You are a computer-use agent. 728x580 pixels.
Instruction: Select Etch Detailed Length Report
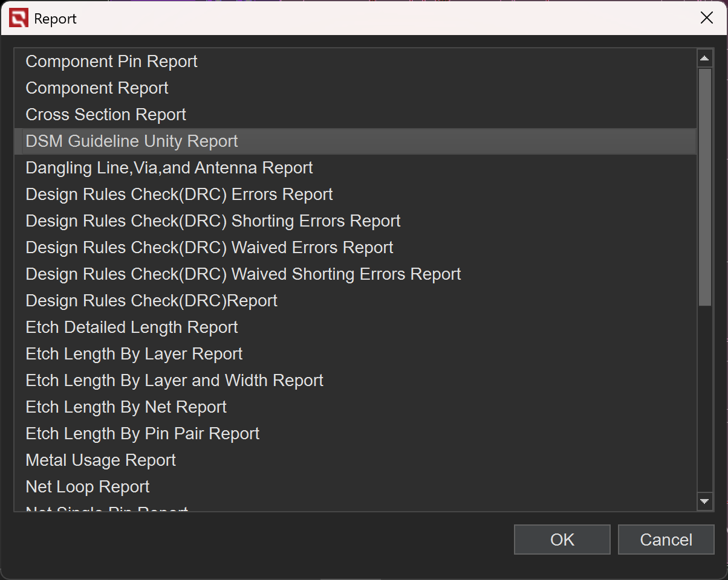132,327
